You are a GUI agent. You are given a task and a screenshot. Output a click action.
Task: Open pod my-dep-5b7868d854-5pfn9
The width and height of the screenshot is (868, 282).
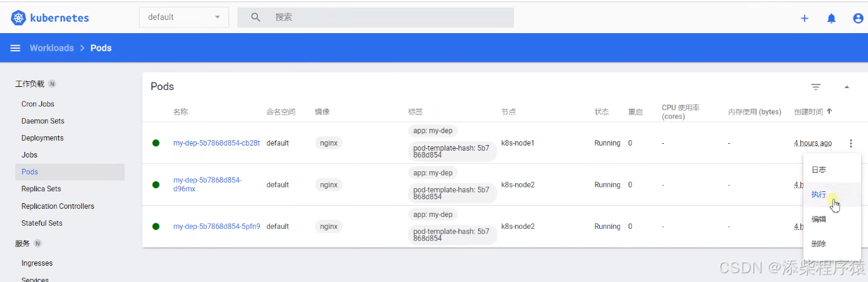pos(217,226)
